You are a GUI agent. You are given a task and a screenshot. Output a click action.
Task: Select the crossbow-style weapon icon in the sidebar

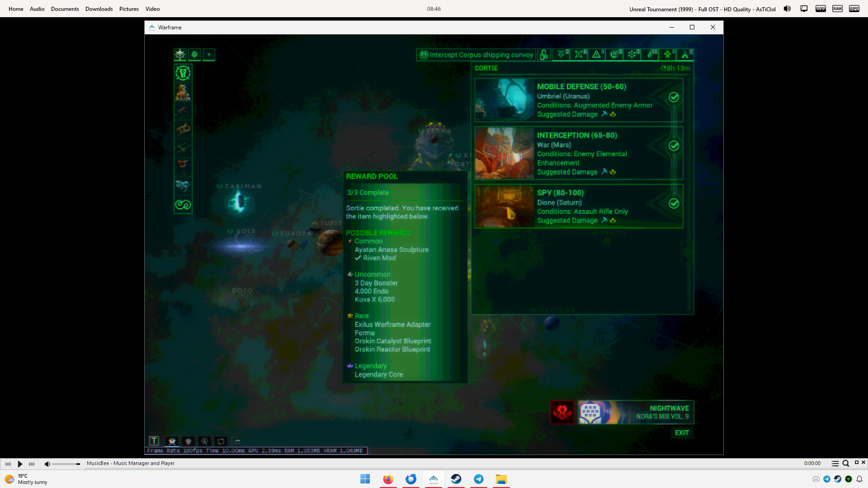point(183,129)
